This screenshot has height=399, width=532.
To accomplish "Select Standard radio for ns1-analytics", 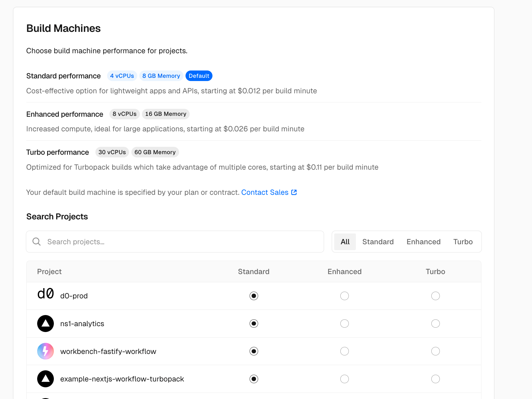I will (254, 324).
